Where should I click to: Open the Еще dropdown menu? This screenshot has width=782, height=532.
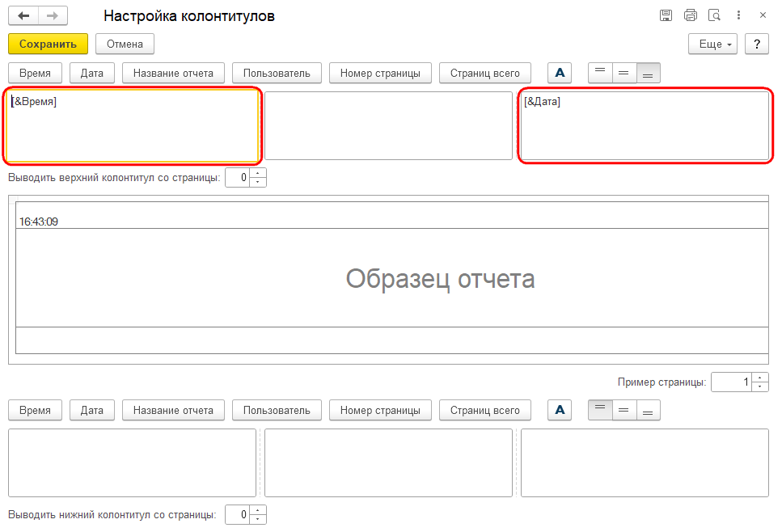coord(712,44)
